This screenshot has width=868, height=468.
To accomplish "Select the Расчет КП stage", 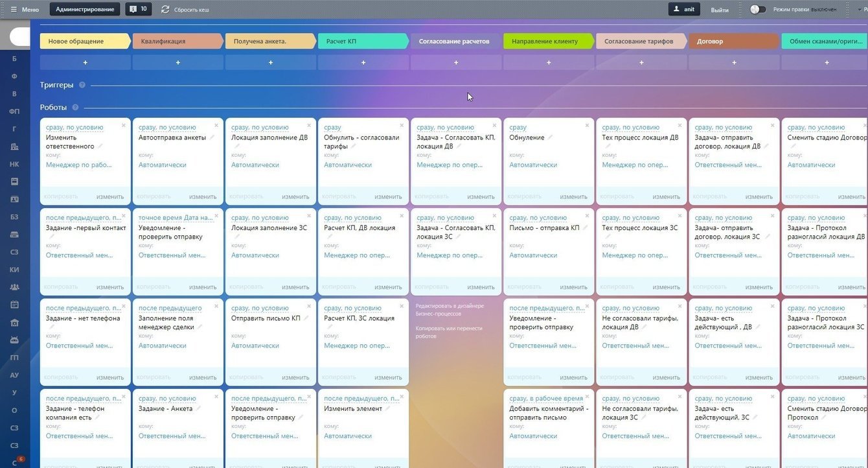I will [x=363, y=41].
